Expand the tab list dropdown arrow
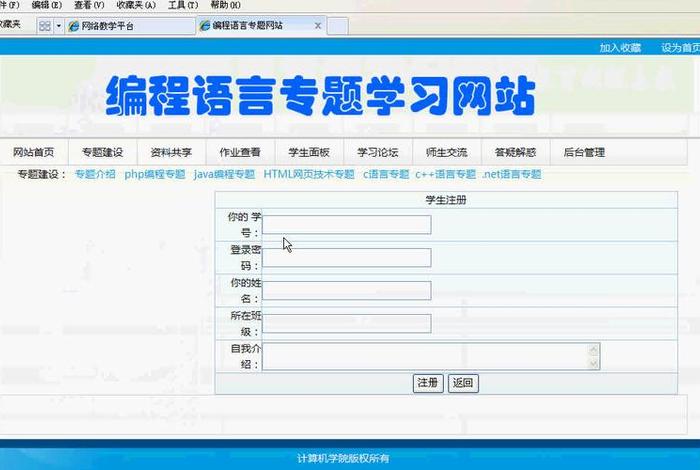The width and height of the screenshot is (700, 470). (58, 25)
